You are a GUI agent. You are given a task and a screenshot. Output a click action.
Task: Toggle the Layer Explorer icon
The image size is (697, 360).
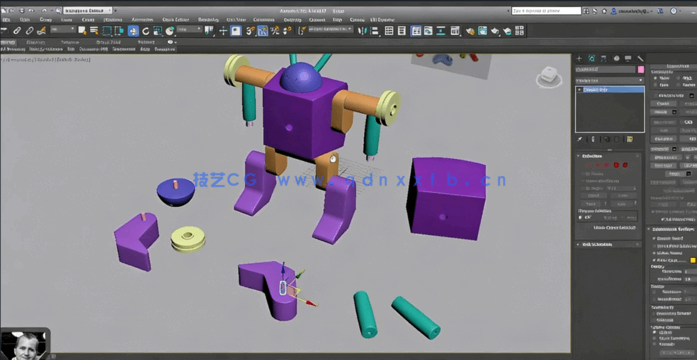(402, 31)
